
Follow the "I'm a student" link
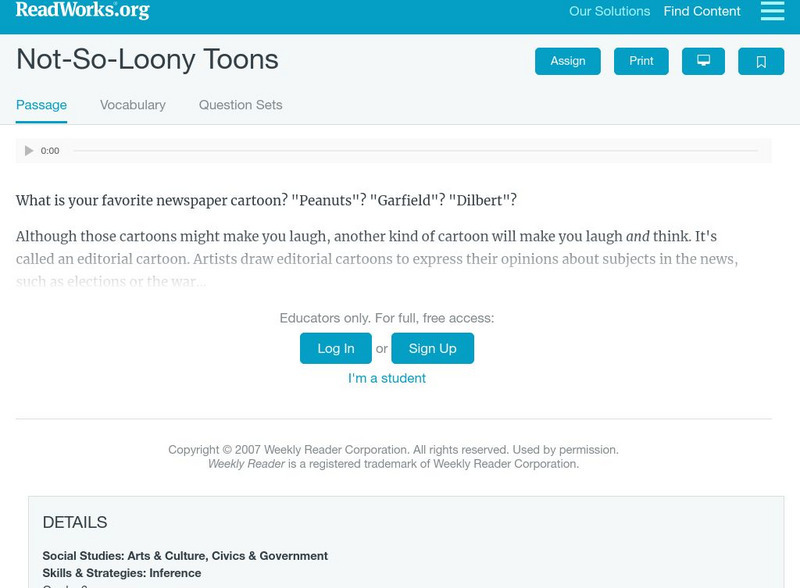(x=387, y=378)
